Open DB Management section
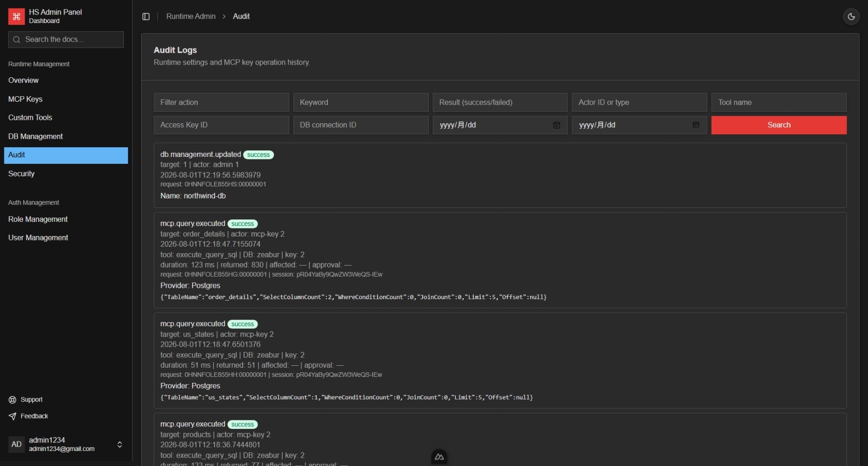868x466 pixels. pos(66,136)
